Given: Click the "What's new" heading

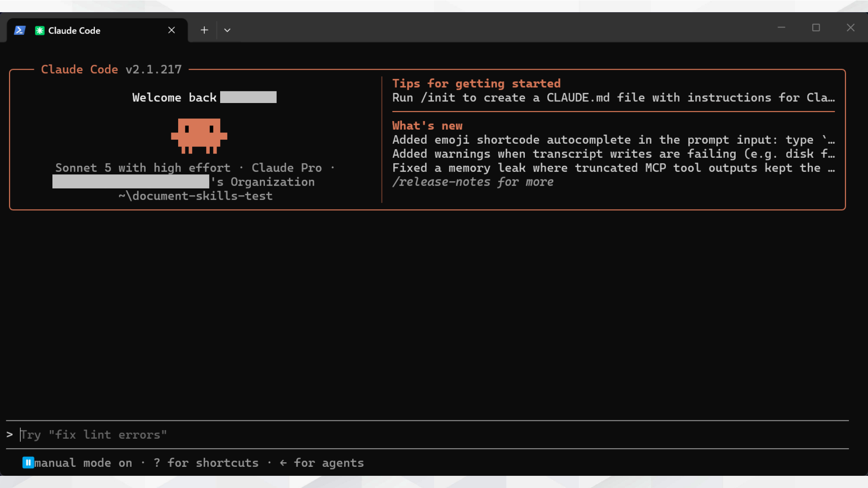Looking at the screenshot, I should click(427, 126).
